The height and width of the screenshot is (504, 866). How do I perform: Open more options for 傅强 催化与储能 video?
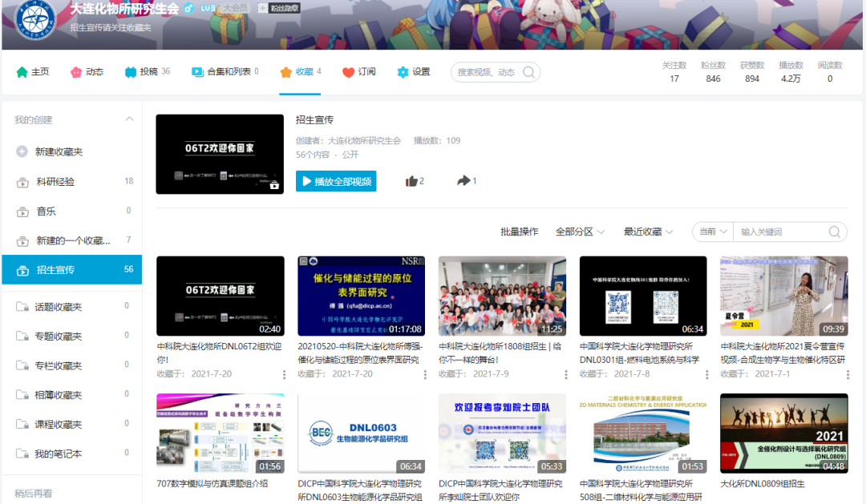[425, 375]
